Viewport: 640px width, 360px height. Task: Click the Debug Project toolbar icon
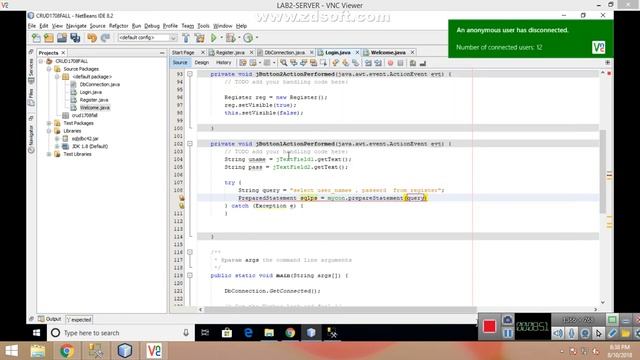(x=231, y=38)
